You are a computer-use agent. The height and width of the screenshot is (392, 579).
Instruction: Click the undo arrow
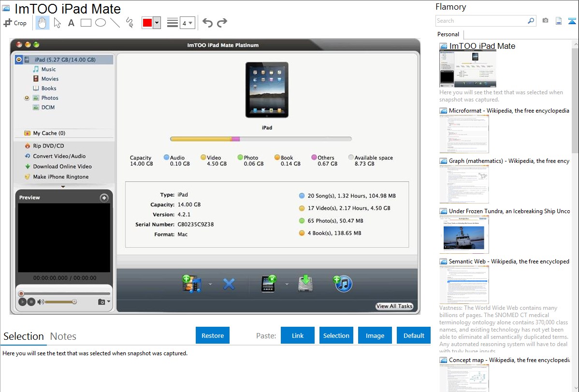pos(207,23)
